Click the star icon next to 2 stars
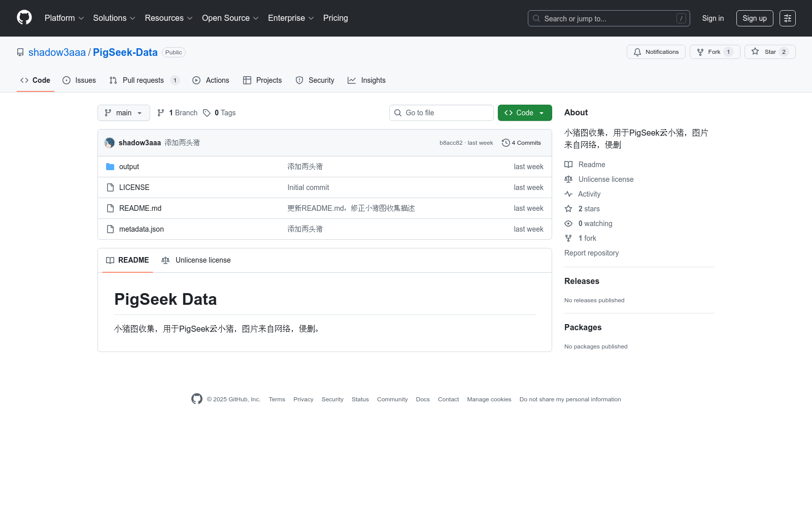The height and width of the screenshot is (508, 812). click(568, 209)
